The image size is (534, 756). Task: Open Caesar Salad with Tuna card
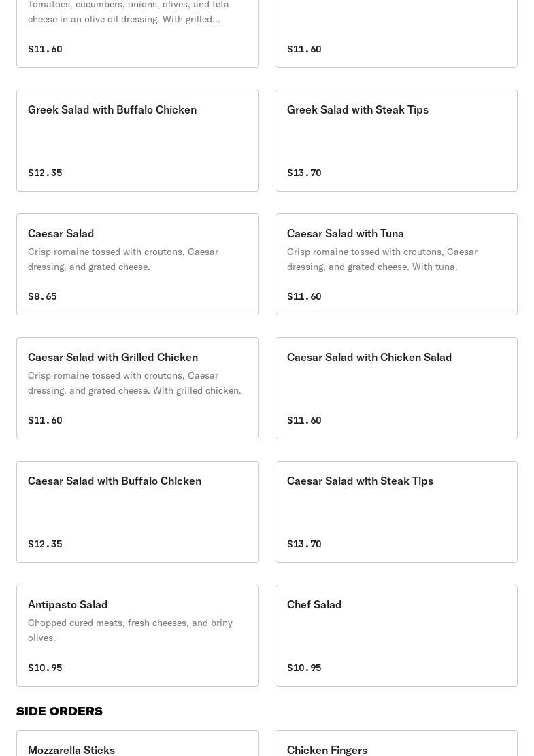397,264
